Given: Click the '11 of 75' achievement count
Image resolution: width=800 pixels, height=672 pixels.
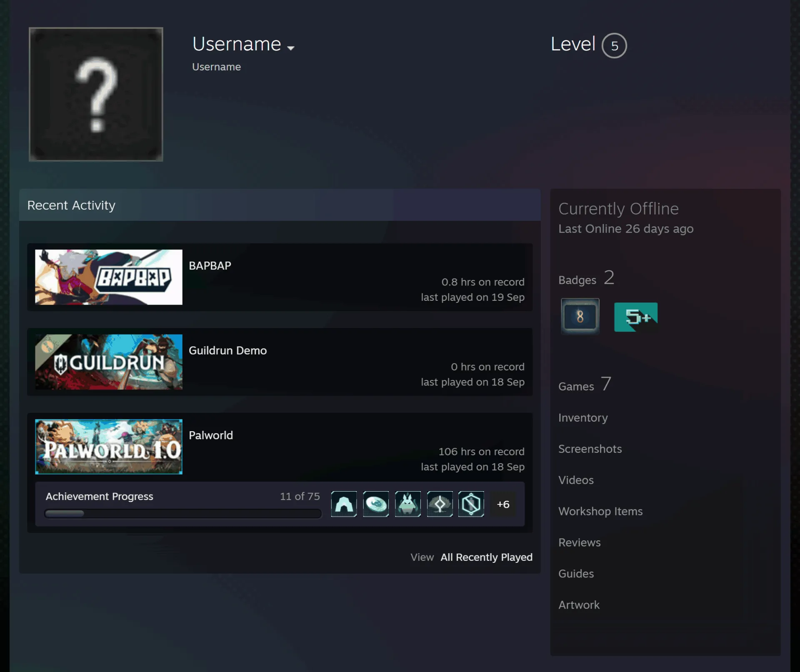Looking at the screenshot, I should point(300,496).
